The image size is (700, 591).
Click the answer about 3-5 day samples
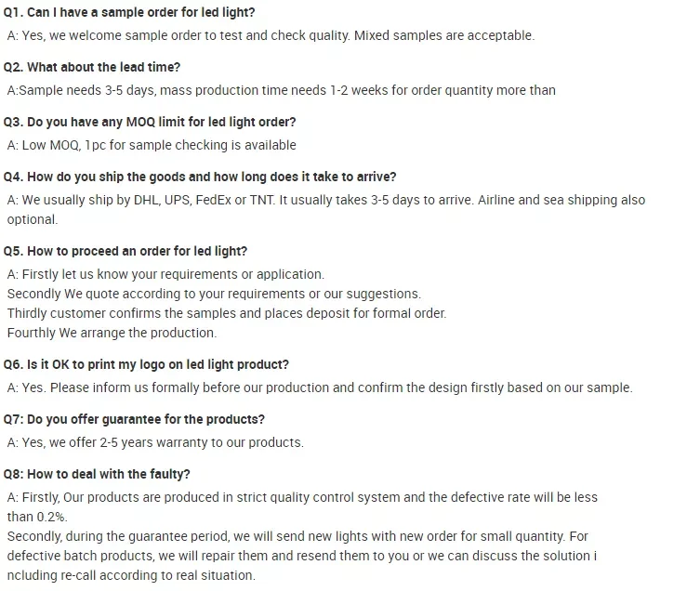click(281, 90)
